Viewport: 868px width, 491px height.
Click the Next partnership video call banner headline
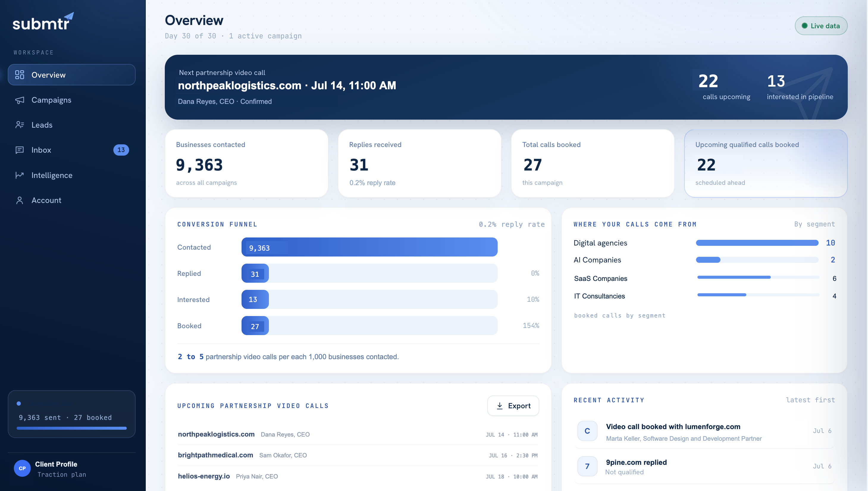(x=287, y=86)
